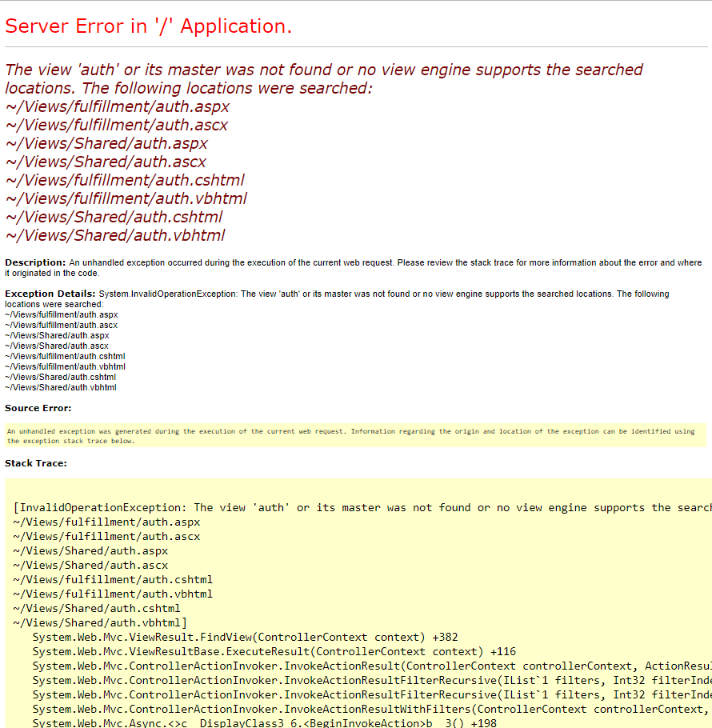The height and width of the screenshot is (728, 712).
Task: Click ~/Views/Shared/auth.cshtml in the stack trace box
Action: click(x=97, y=608)
